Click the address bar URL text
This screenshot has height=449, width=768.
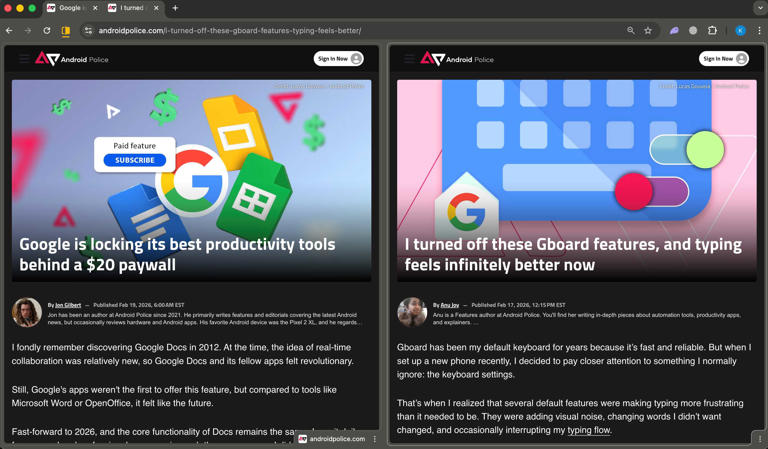click(230, 30)
